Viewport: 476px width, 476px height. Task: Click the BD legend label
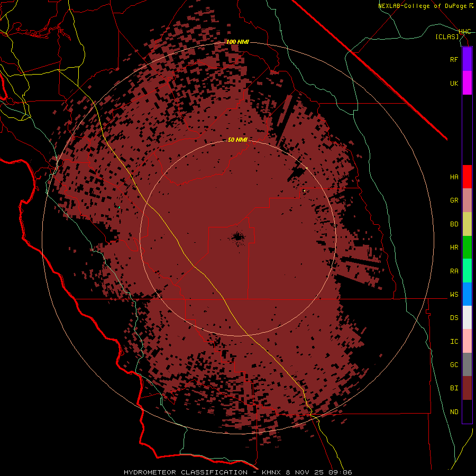pyautogui.click(x=454, y=224)
